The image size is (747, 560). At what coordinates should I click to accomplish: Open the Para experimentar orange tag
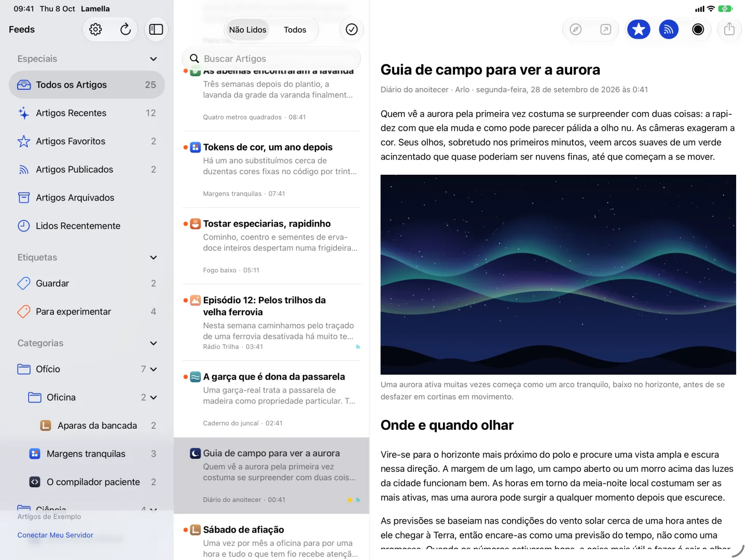(x=24, y=312)
